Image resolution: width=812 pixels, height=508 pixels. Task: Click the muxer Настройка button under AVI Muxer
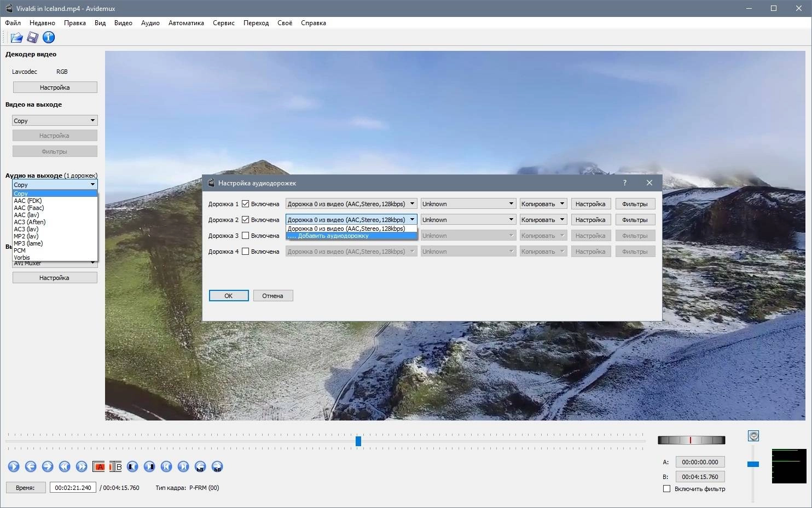click(55, 278)
